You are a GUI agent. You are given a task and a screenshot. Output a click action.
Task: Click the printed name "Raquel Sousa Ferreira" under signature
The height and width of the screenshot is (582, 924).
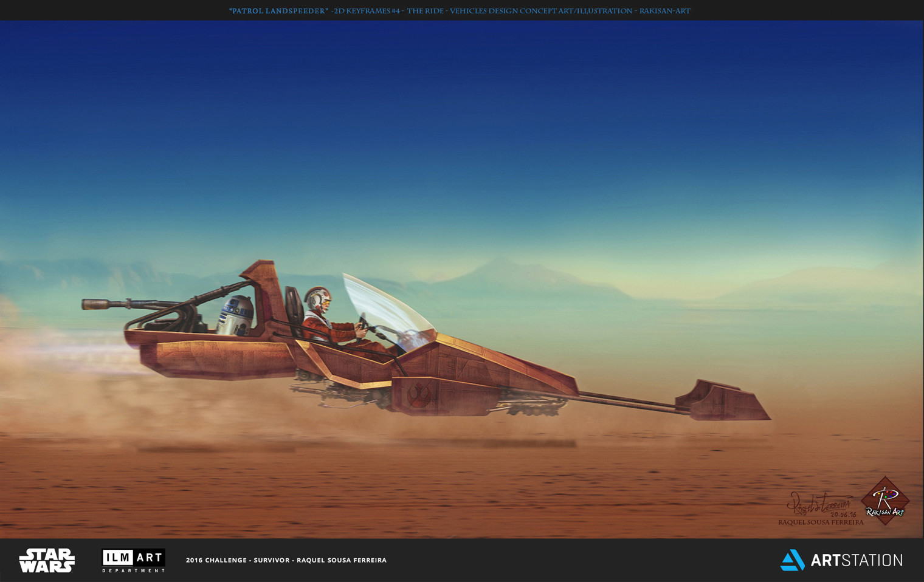[x=820, y=522]
